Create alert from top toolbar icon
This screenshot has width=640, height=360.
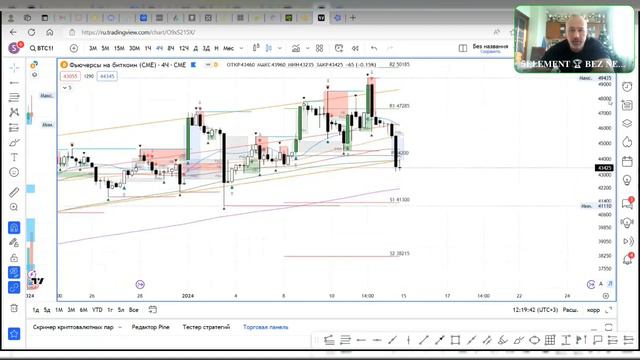coord(339,48)
